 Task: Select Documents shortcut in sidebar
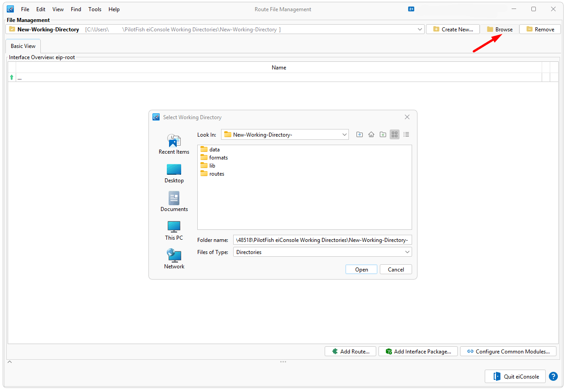(174, 202)
